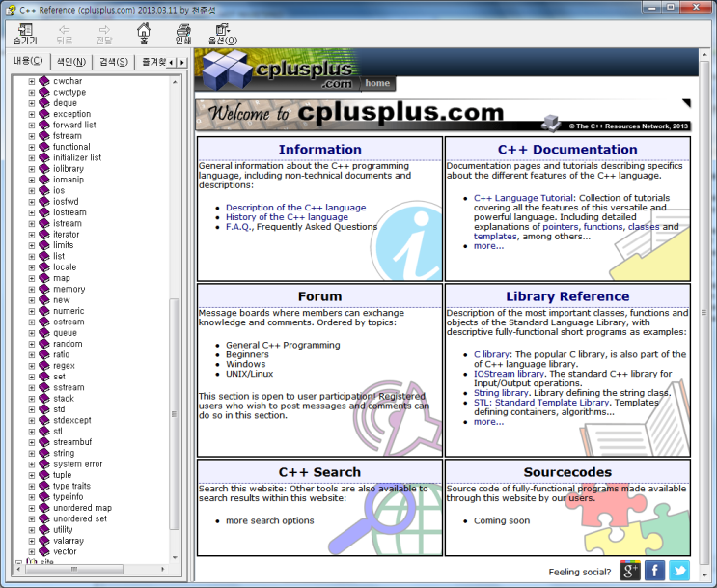Image resolution: width=717 pixels, height=588 pixels.
Task: Click the book icon beside fstream
Action: [43, 136]
